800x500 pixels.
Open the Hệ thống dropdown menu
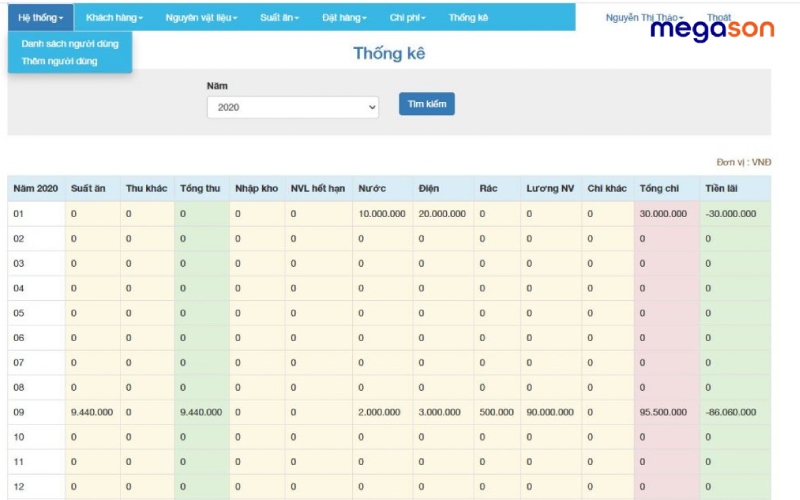point(40,18)
